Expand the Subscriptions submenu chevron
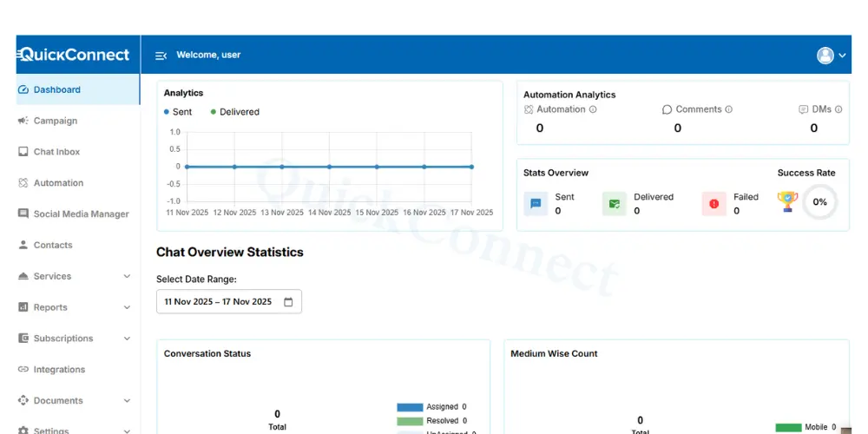The width and height of the screenshot is (868, 434). coord(127,339)
